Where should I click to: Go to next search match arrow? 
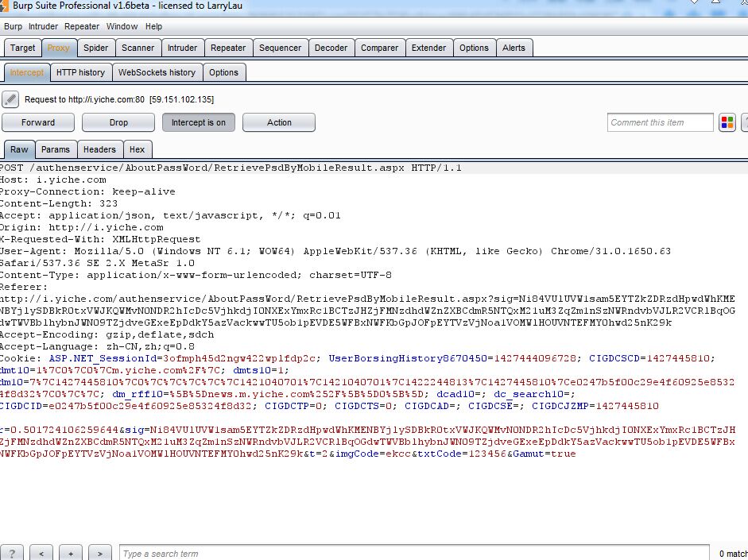(x=99, y=554)
